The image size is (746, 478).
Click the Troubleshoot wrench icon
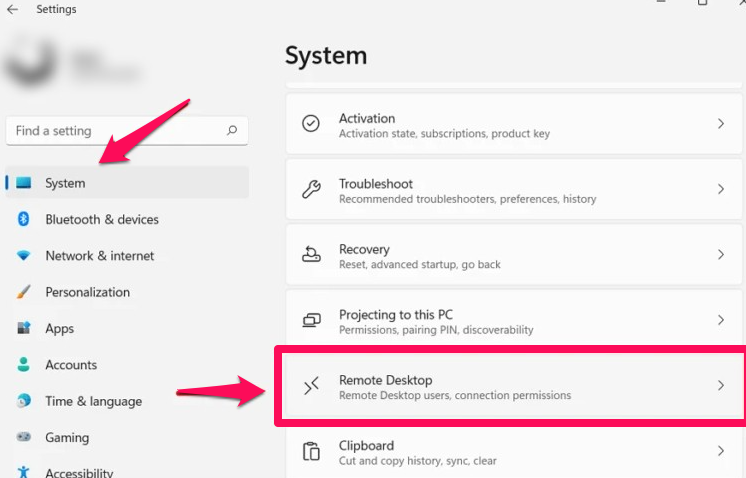tap(311, 189)
